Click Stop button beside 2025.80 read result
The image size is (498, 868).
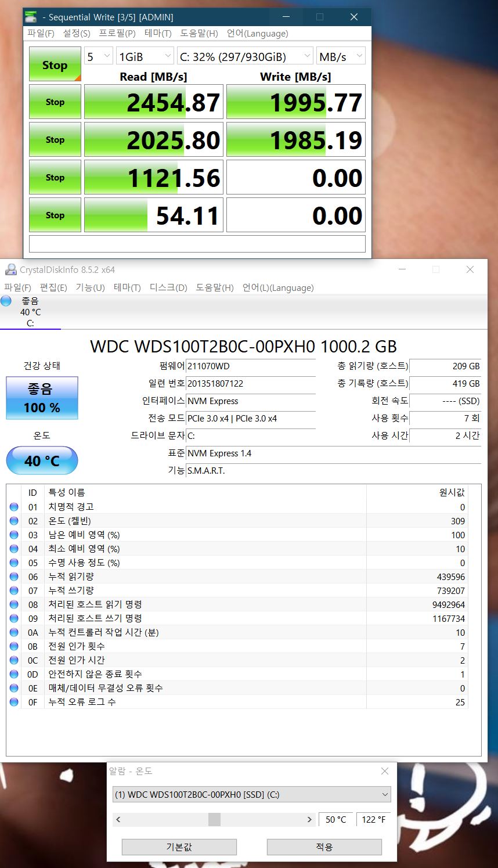pyautogui.click(x=55, y=139)
